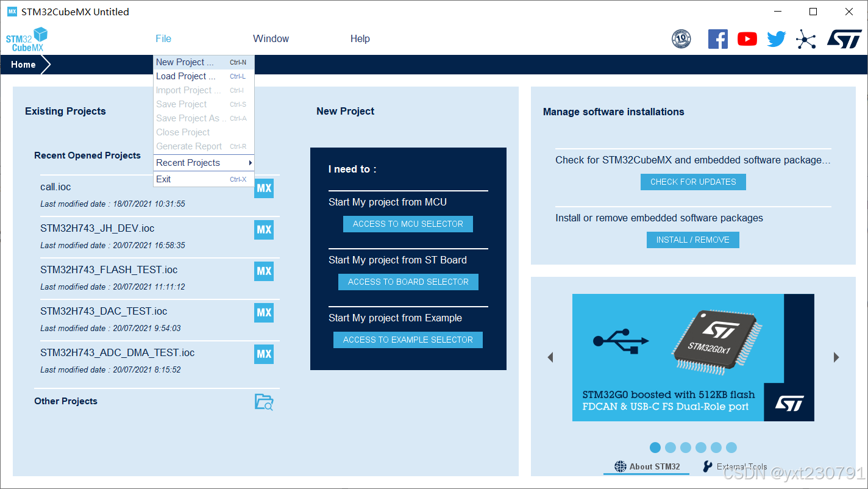Click ACCESS TO EXAMPLE SELECTOR button
Viewport: 868px width, 489px height.
coord(408,340)
